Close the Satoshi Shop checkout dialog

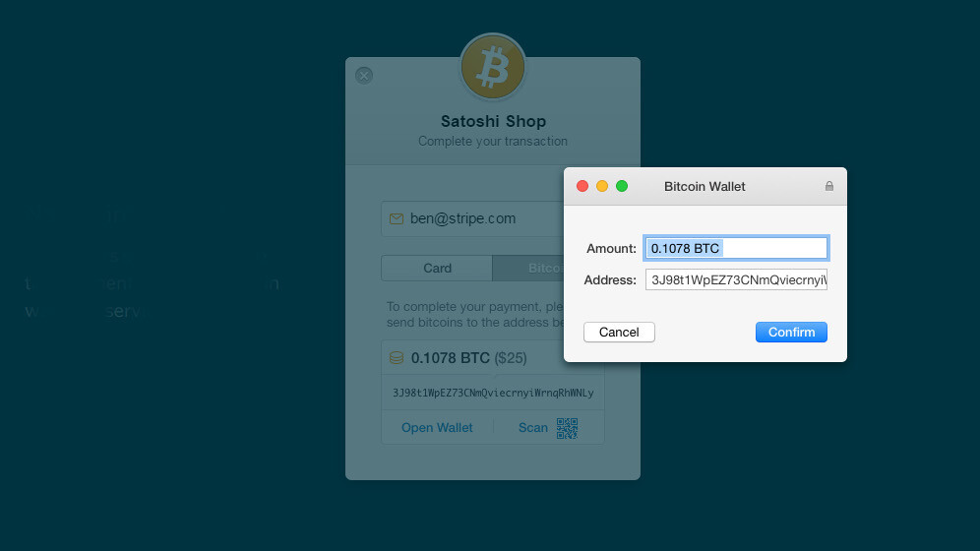click(x=364, y=76)
